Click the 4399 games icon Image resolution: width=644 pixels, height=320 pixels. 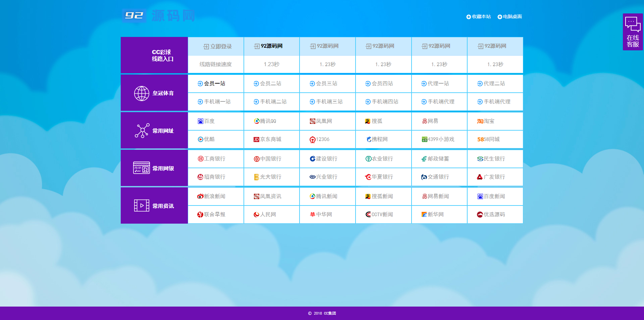424,139
